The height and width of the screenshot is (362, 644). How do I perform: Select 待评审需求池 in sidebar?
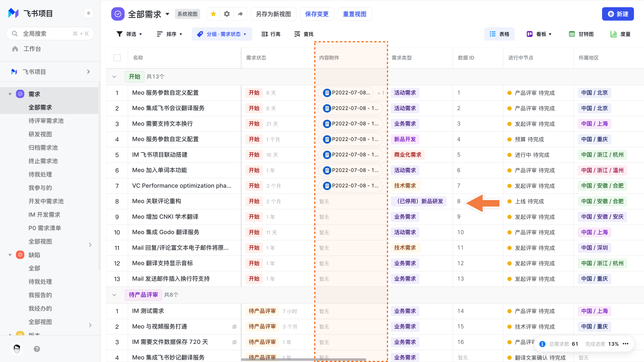pyautogui.click(x=46, y=121)
